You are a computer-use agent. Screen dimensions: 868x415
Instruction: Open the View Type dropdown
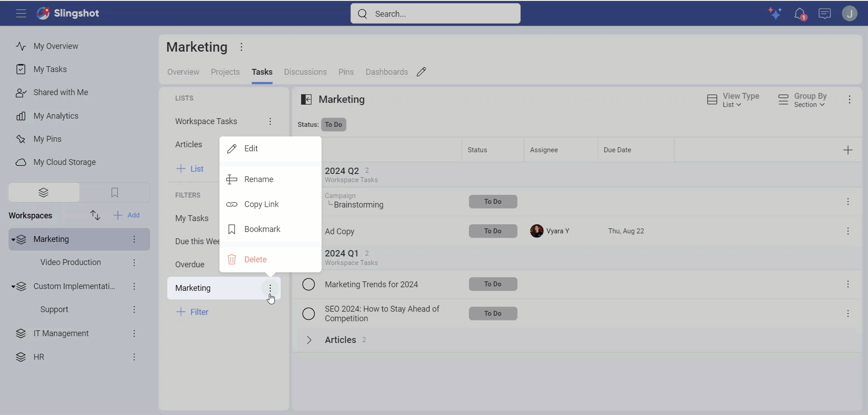point(733,100)
